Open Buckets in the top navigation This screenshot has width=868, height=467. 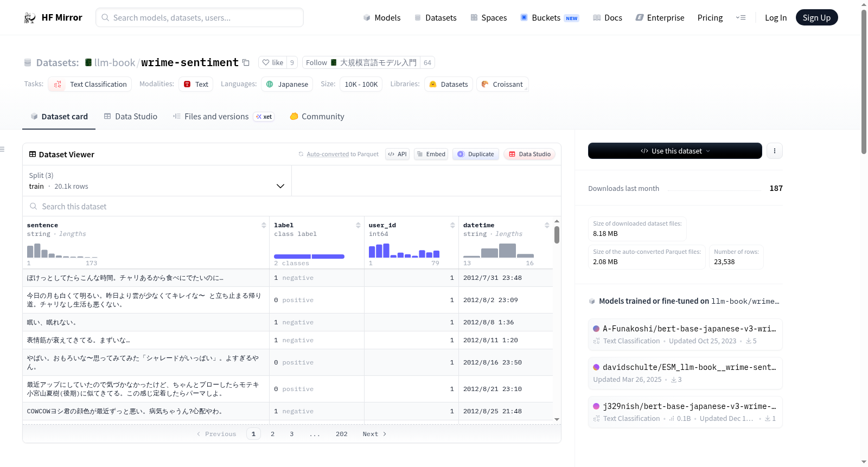click(550, 18)
